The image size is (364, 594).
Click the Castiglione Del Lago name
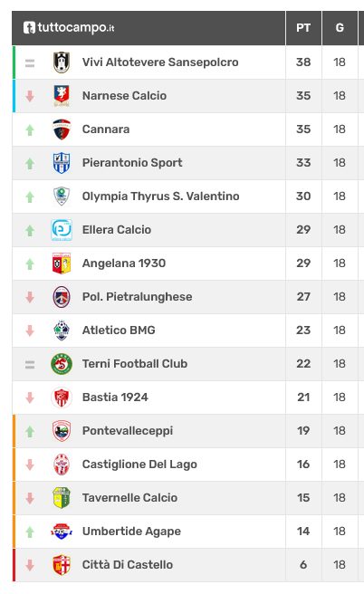click(139, 465)
